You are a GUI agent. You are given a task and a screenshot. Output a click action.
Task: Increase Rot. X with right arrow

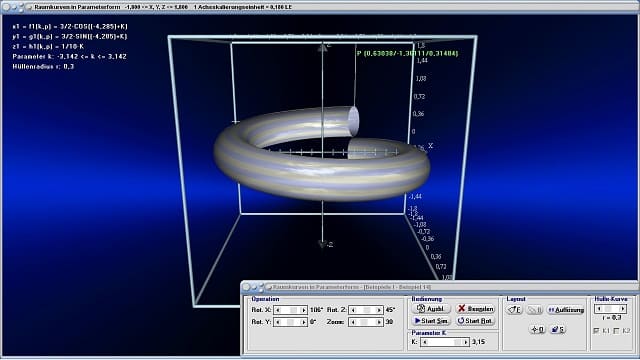(x=303, y=310)
